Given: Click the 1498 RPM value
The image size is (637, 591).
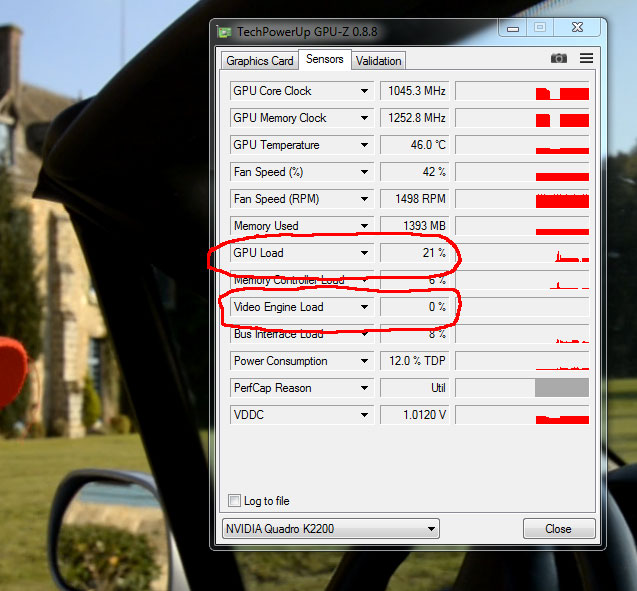Looking at the screenshot, I should pos(415,199).
